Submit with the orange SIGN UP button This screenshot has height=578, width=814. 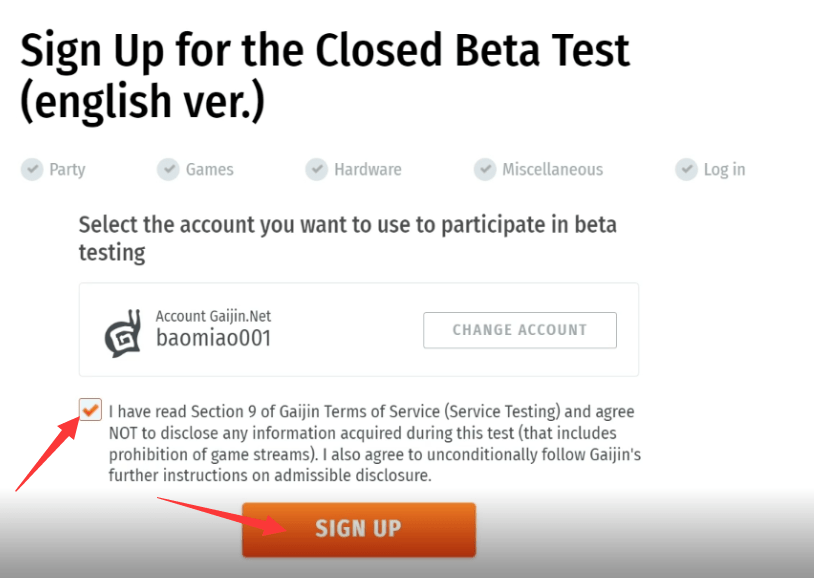(359, 529)
